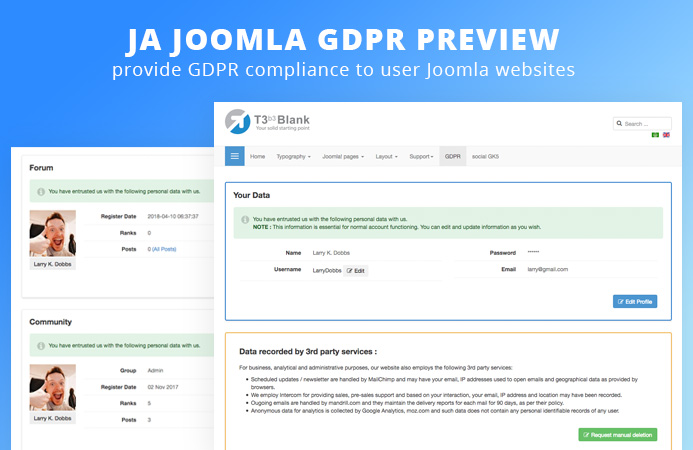Click info icon in Forum notice

click(x=40, y=190)
